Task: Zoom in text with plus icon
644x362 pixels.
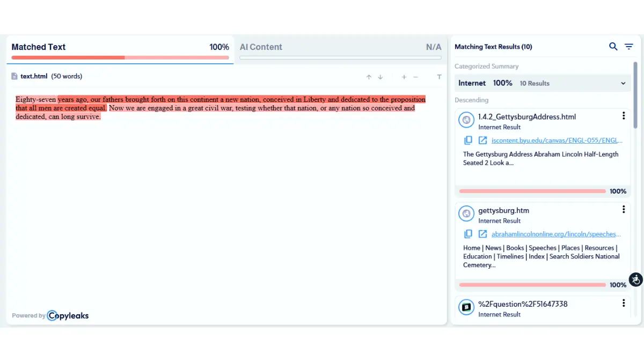Action: [404, 77]
